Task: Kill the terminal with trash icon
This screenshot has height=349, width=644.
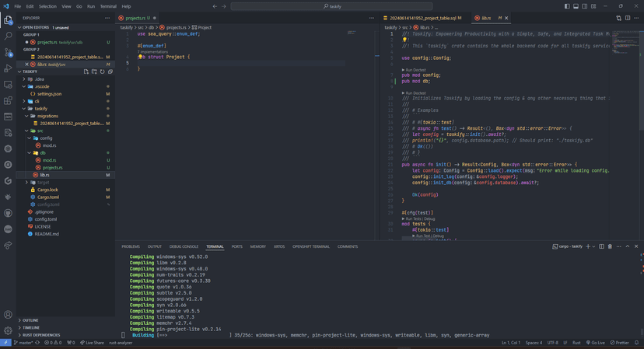Action: pyautogui.click(x=610, y=246)
